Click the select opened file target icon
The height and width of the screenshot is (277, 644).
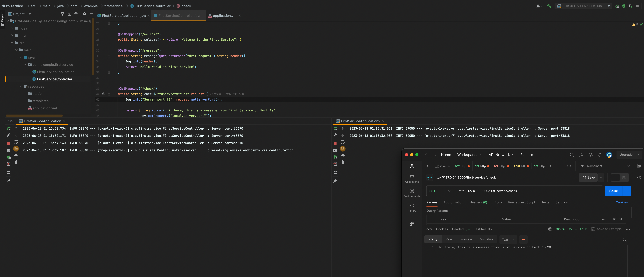(62, 14)
